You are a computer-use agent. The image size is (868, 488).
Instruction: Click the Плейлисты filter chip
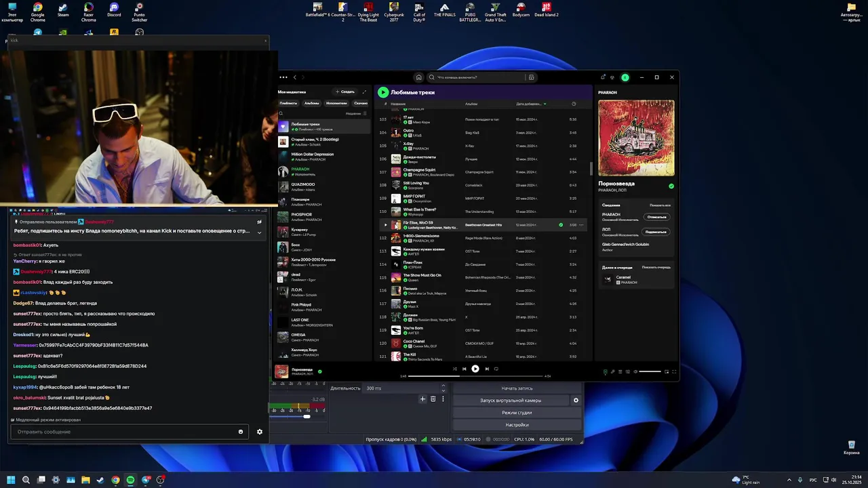click(288, 103)
